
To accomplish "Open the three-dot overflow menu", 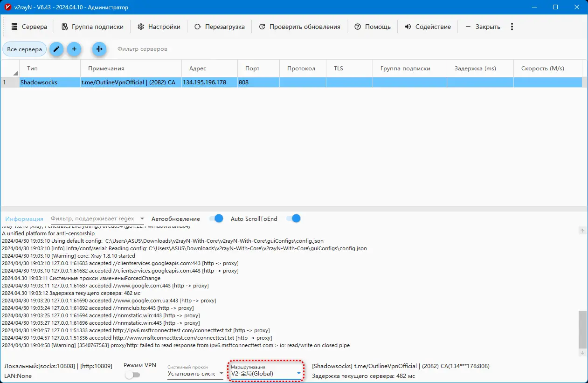I will (512, 27).
